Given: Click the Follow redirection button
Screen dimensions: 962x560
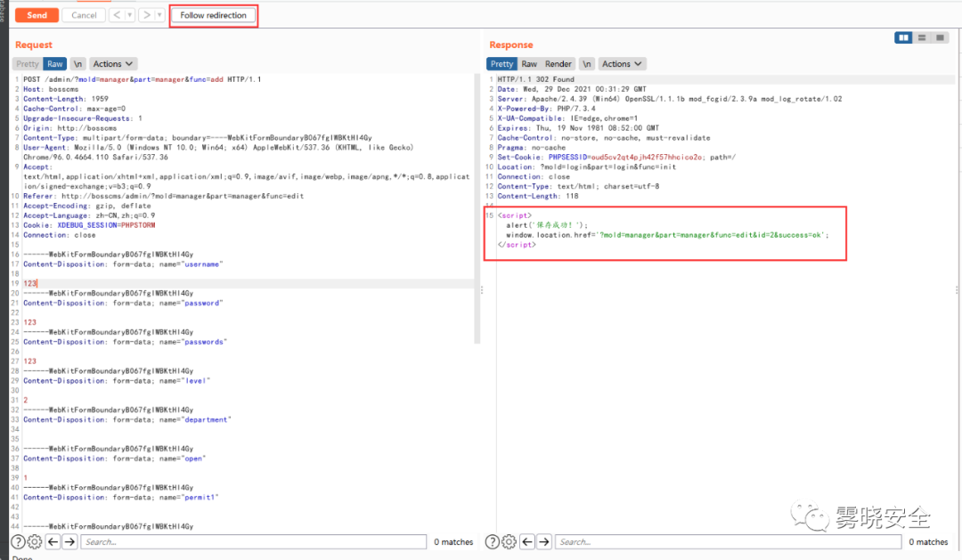Looking at the screenshot, I should pos(214,15).
